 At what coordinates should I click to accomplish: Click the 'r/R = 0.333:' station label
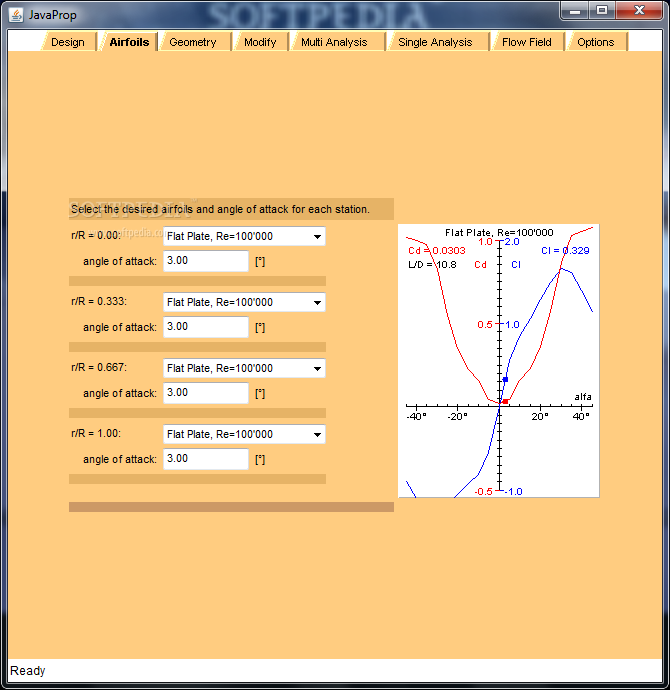pyautogui.click(x=99, y=301)
